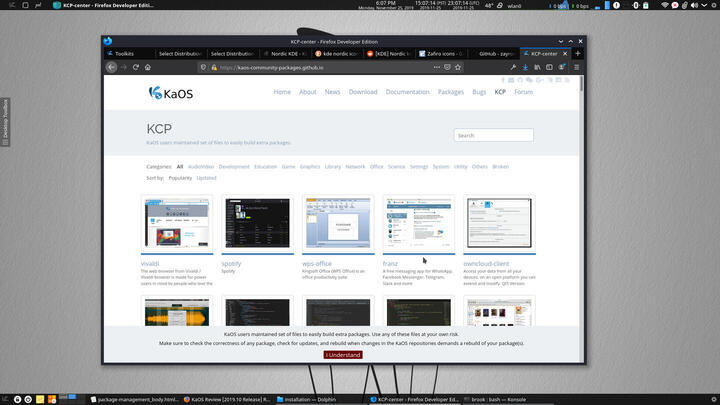Open the Bugs navigation link
The width and height of the screenshot is (720, 405).
(479, 92)
